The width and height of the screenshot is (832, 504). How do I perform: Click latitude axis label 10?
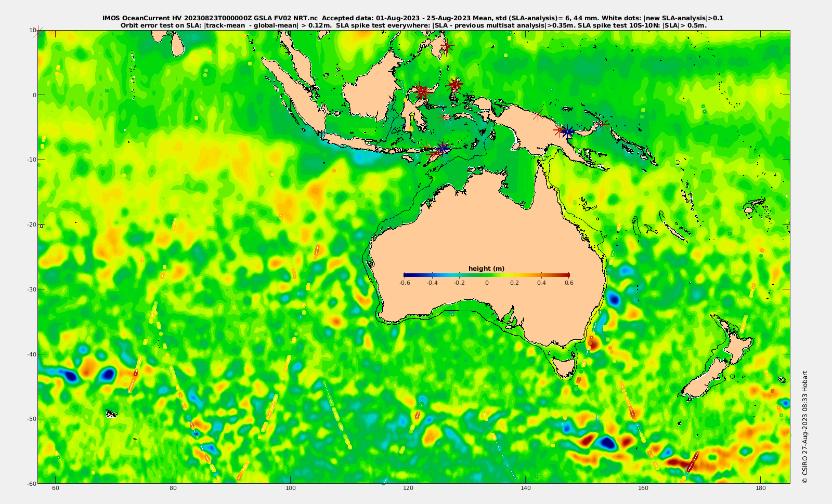32,30
